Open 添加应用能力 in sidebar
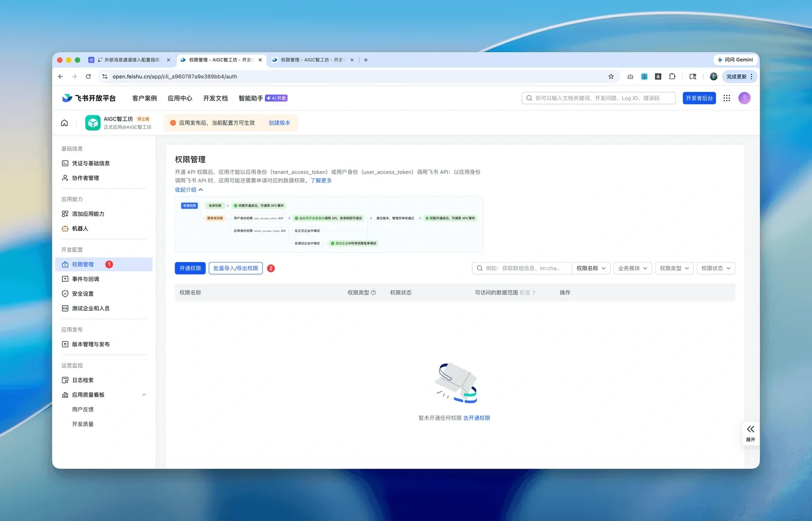Viewport: 812px width, 521px height. click(x=104, y=214)
